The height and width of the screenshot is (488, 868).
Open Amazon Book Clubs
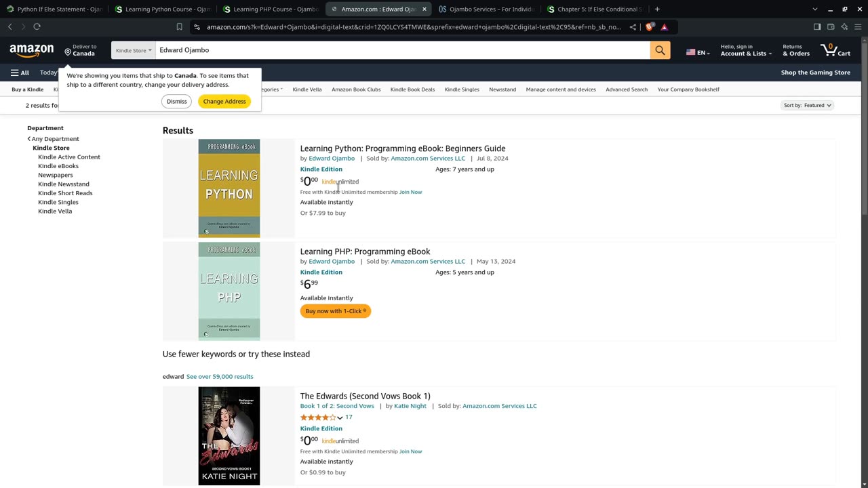(356, 89)
